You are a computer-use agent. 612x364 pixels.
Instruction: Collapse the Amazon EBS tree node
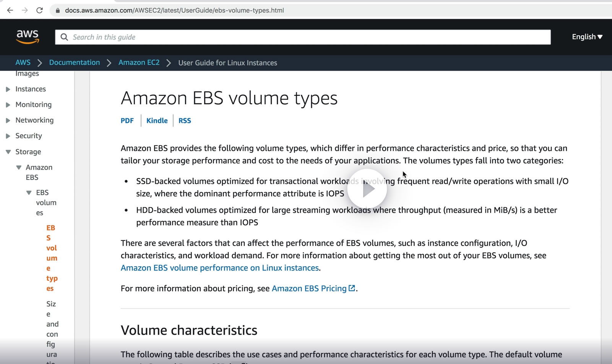pyautogui.click(x=19, y=167)
